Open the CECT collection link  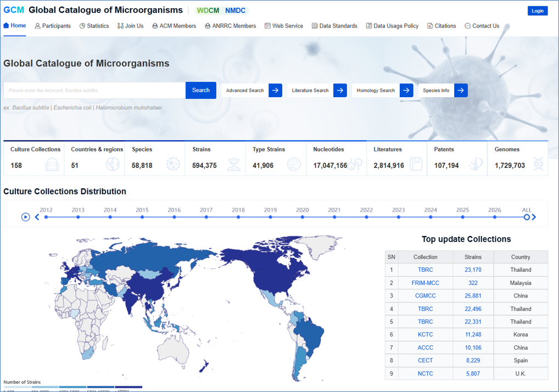426,361
